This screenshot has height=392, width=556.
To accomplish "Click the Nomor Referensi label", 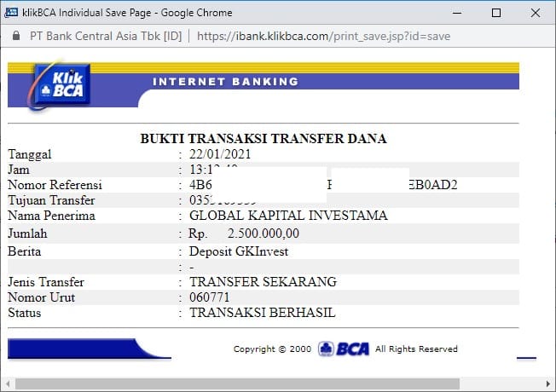I will [x=55, y=185].
